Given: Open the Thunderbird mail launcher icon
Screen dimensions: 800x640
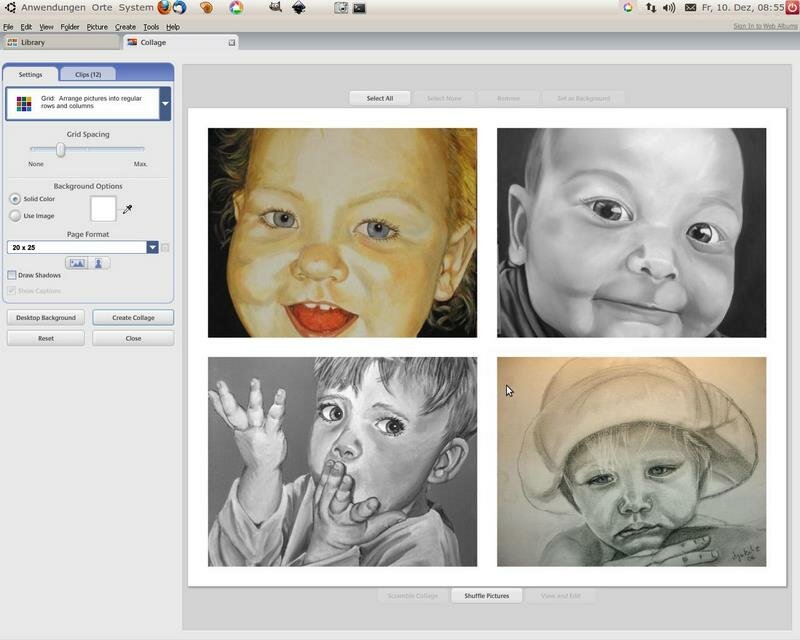Looking at the screenshot, I should 180,7.
